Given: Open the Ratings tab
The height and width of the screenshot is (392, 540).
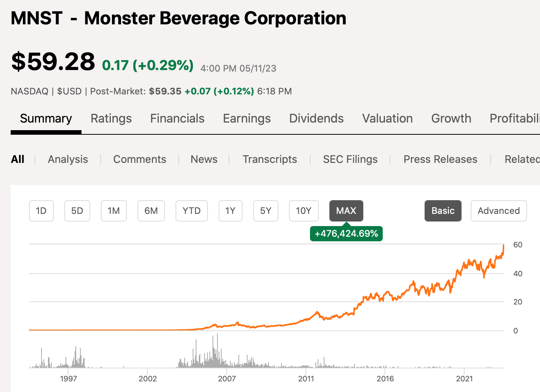Looking at the screenshot, I should [x=111, y=119].
